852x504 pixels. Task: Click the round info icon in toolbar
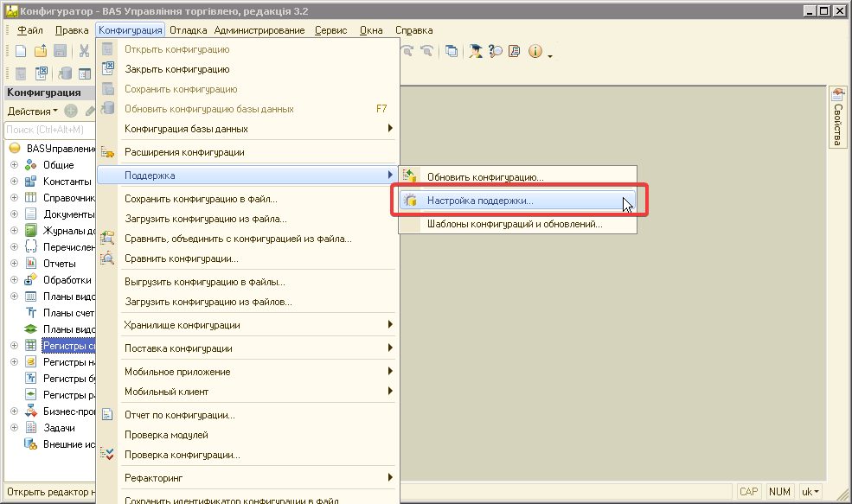pos(535,51)
